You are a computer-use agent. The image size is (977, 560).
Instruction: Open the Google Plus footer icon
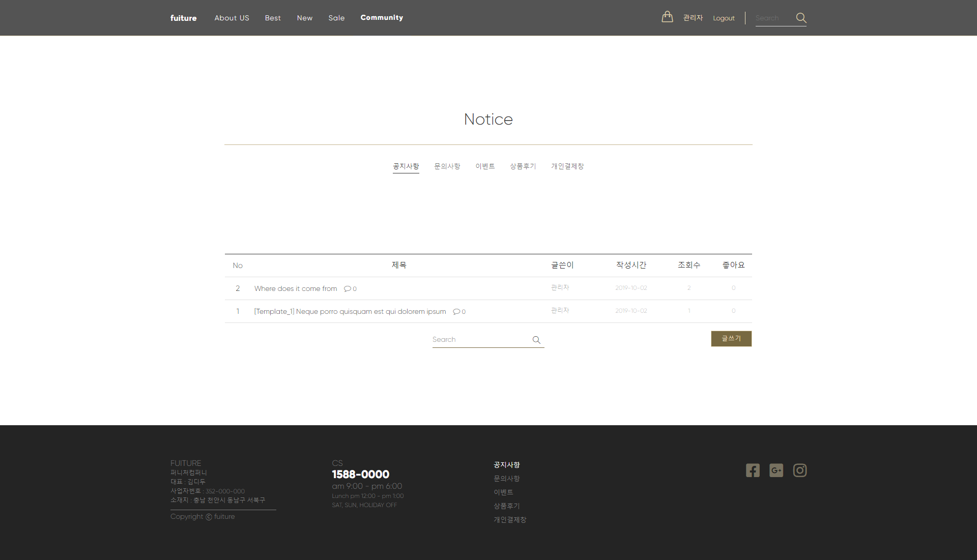pyautogui.click(x=776, y=470)
